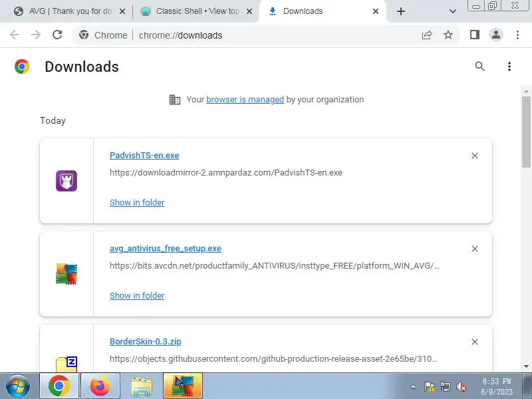Click the objects.githubusercontent.com URL text
Image resolution: width=532 pixels, height=399 pixels.
273,359
